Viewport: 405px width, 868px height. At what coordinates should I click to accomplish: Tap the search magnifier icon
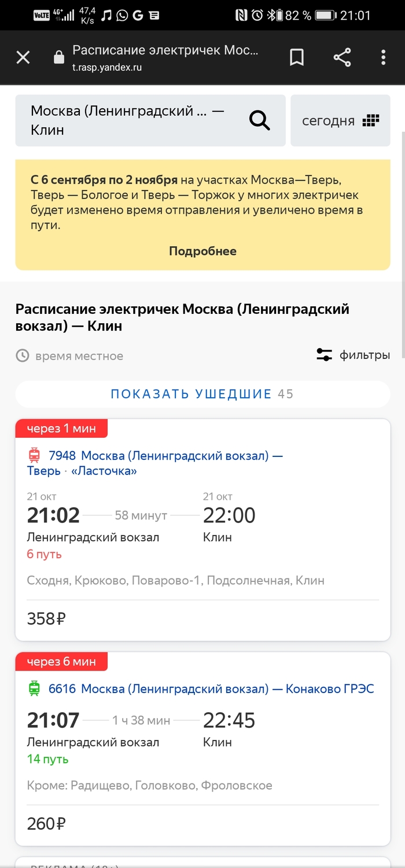(260, 120)
